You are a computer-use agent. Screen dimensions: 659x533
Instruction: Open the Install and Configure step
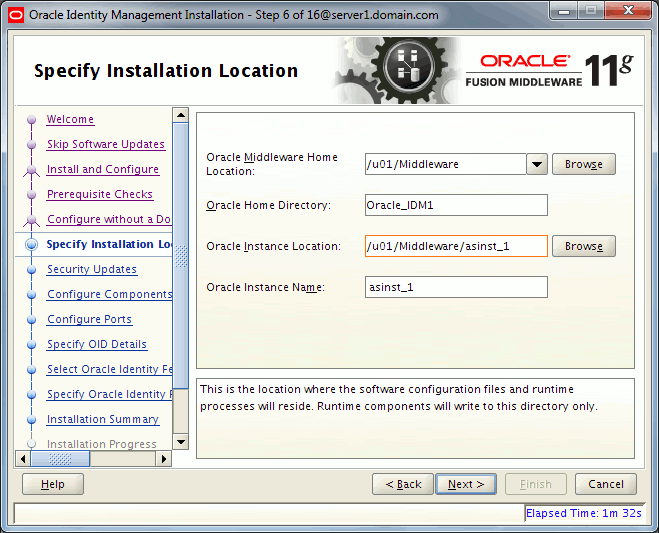pos(103,169)
